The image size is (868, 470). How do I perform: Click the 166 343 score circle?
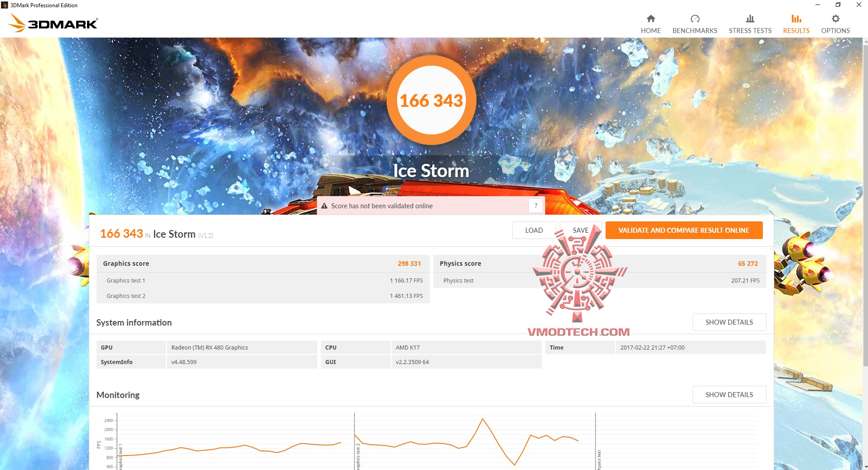coord(431,100)
